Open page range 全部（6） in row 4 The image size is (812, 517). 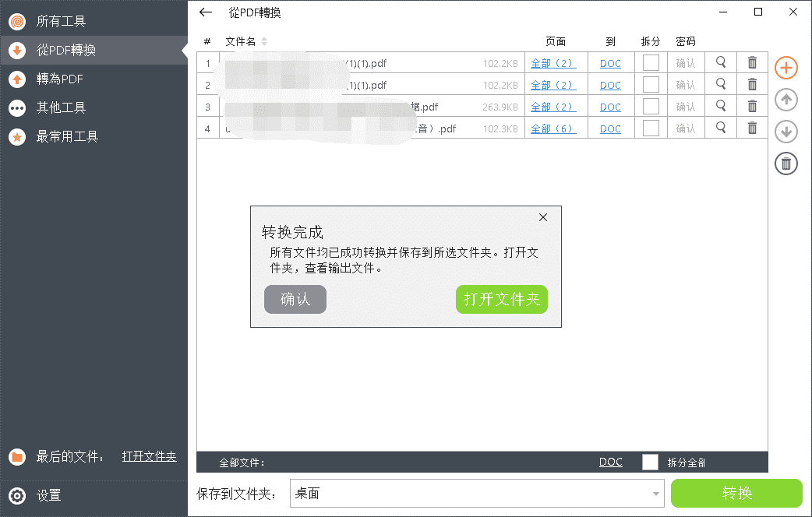coord(553,129)
